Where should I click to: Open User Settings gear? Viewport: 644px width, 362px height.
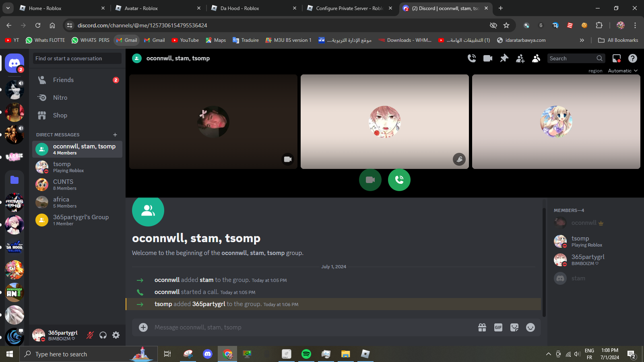(x=116, y=335)
